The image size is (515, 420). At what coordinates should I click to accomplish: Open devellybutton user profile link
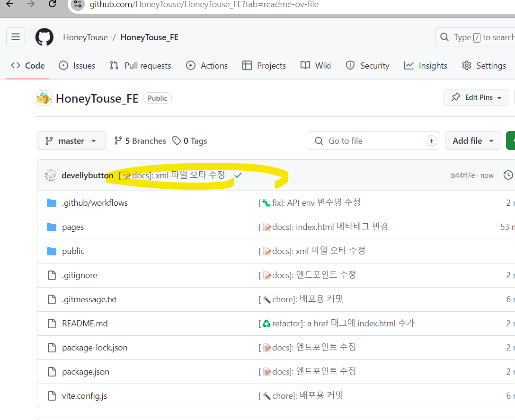click(x=88, y=175)
